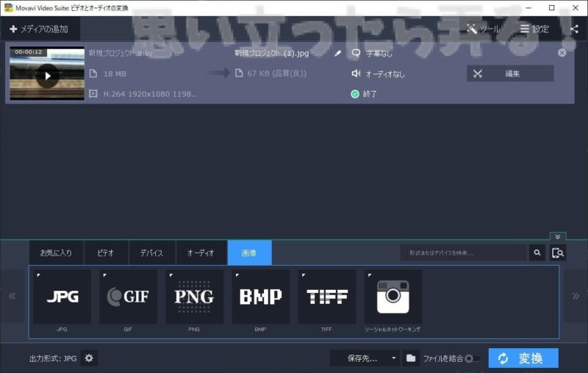Select the Images (画像) tab
588x373 pixels.
(249, 253)
